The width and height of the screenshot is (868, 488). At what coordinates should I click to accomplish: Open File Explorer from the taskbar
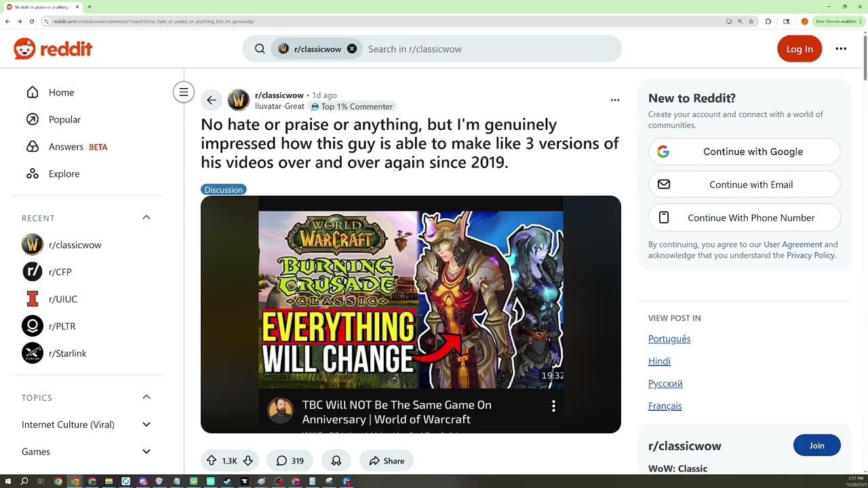pyautogui.click(x=108, y=481)
